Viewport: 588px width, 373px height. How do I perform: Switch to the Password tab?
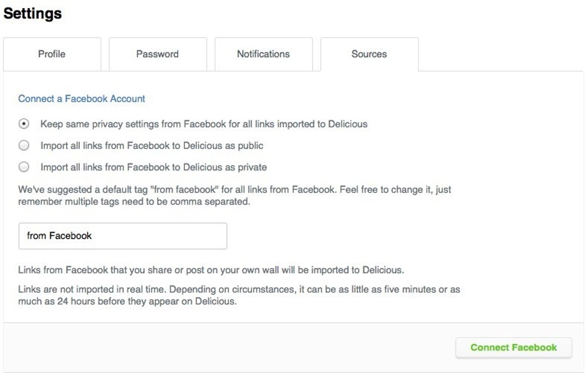pos(157,54)
